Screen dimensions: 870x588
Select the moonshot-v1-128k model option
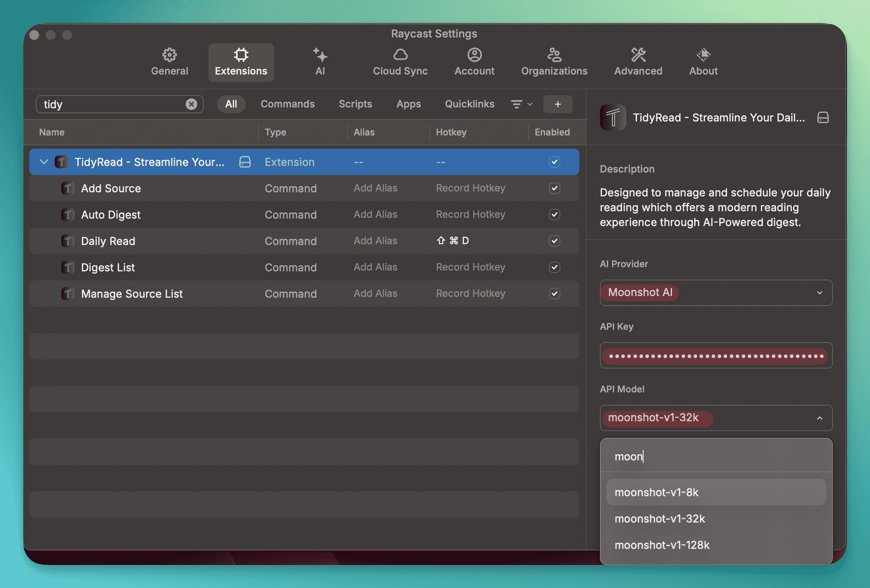[x=662, y=545]
